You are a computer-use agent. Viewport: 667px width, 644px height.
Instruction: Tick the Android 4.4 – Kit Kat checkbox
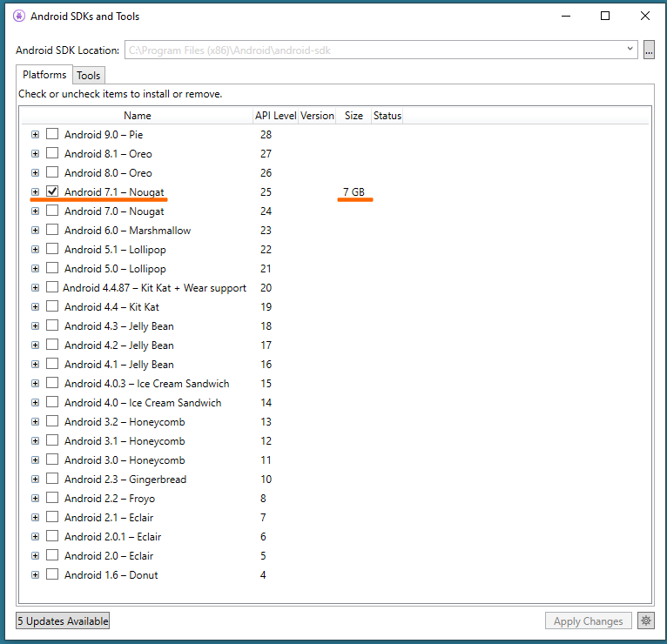tap(53, 306)
